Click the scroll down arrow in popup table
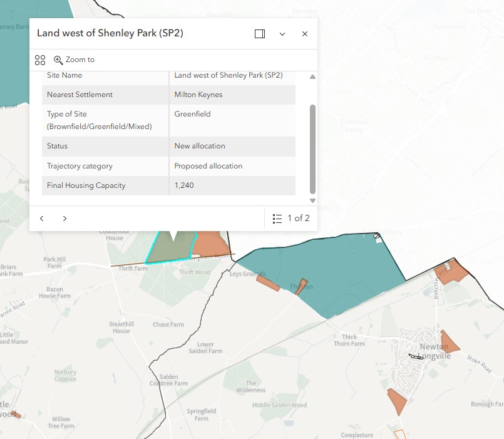Image resolution: width=504 pixels, height=439 pixels. (x=312, y=200)
